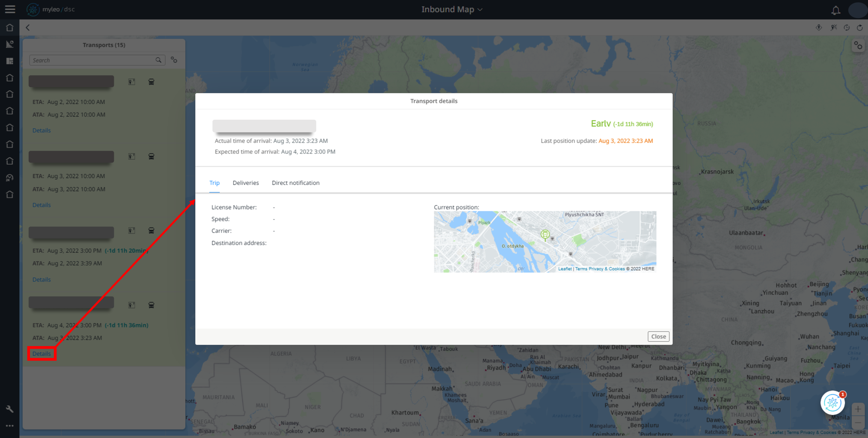
Task: Go back with the left chevron arrow
Action: pos(28,27)
